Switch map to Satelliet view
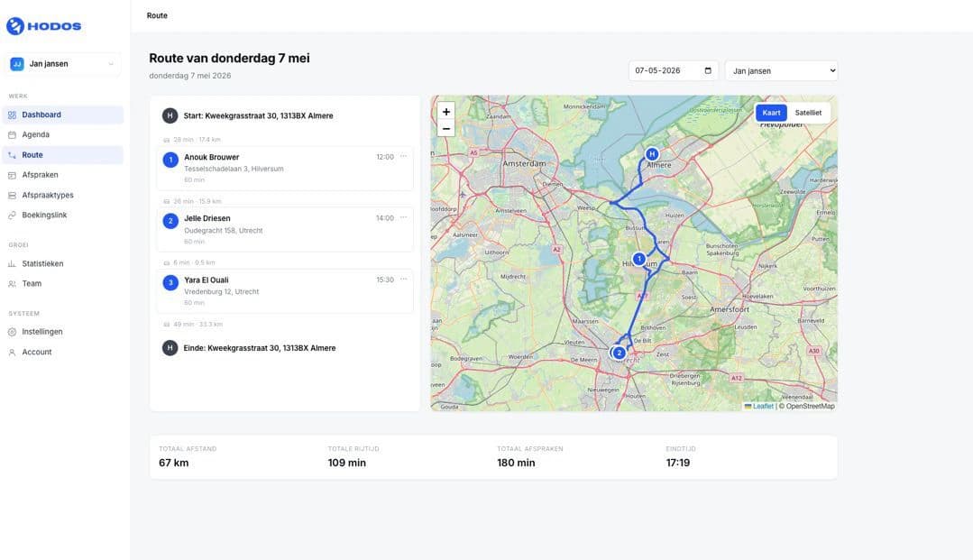973x560 pixels. 808,113
